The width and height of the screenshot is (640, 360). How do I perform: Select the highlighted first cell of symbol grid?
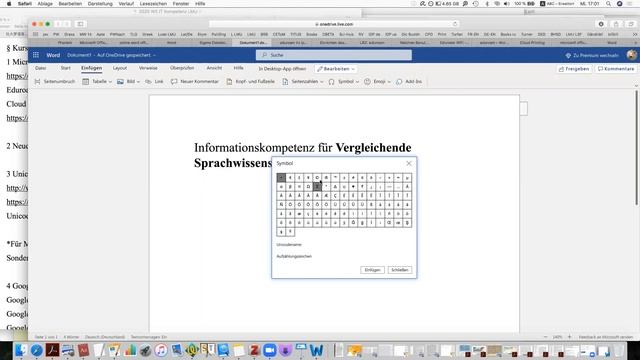(281, 178)
